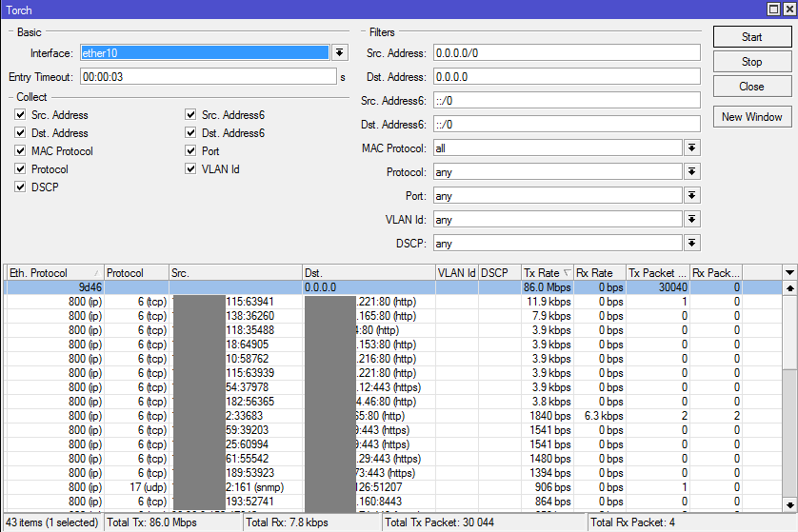Select the row with source 54:37978
The width and height of the screenshot is (798, 532).
[x=393, y=387]
